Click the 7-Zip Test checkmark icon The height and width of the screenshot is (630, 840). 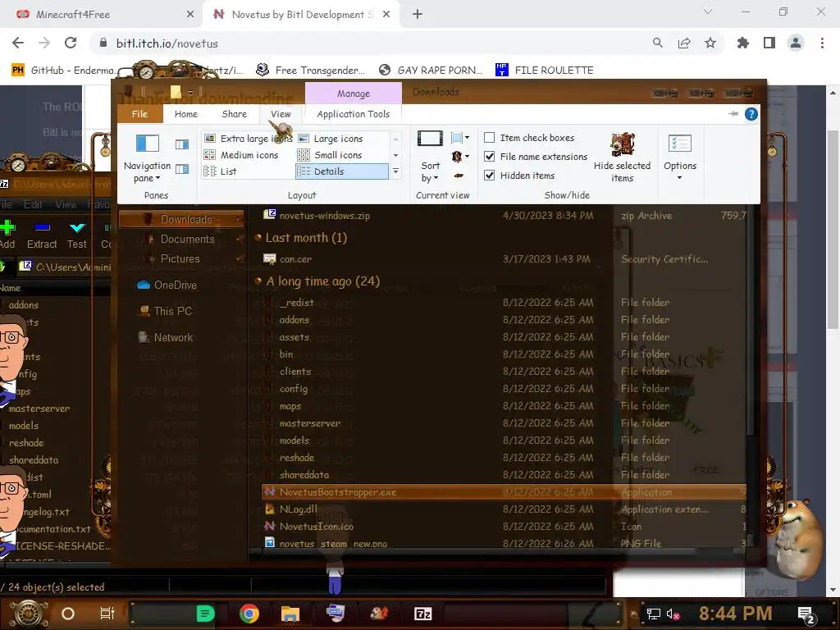pyautogui.click(x=77, y=228)
